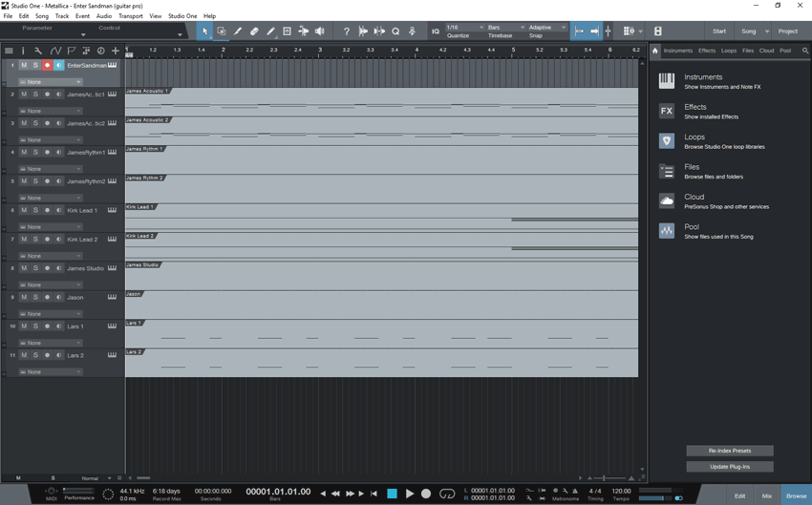
Task: Toggle monitor on EnterSandman track
Action: 58,65
